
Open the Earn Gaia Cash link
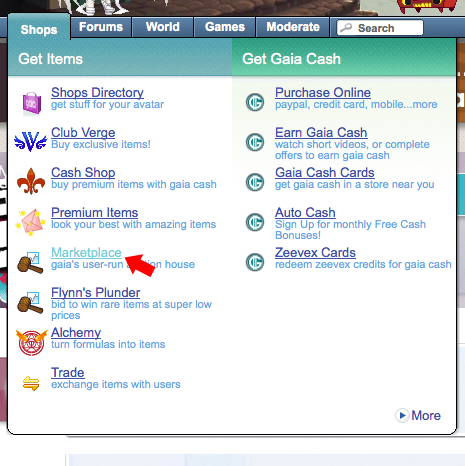click(x=321, y=133)
